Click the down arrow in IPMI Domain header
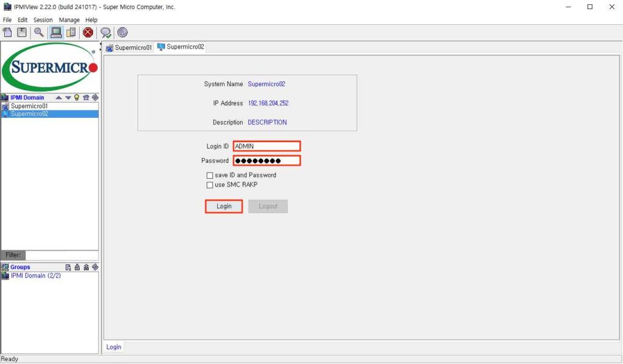 68,98
